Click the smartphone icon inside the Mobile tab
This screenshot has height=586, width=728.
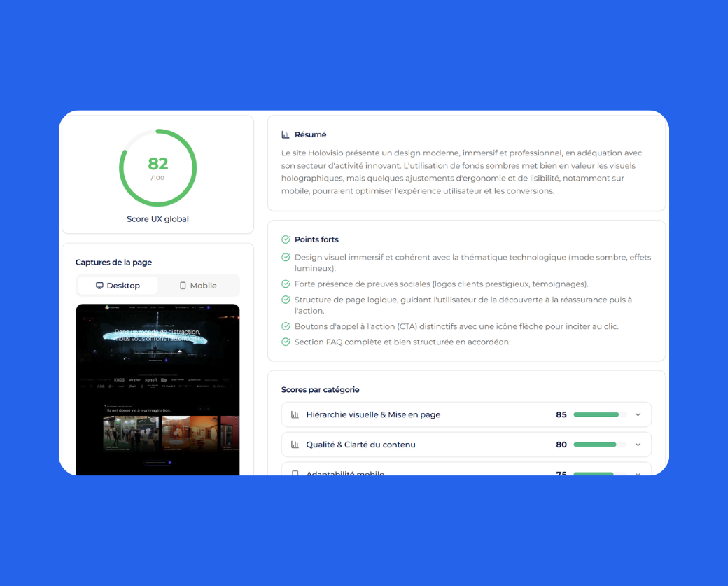(x=182, y=285)
